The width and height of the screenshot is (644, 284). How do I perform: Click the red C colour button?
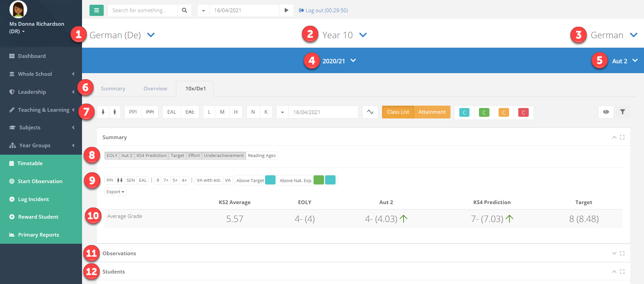[523, 113]
